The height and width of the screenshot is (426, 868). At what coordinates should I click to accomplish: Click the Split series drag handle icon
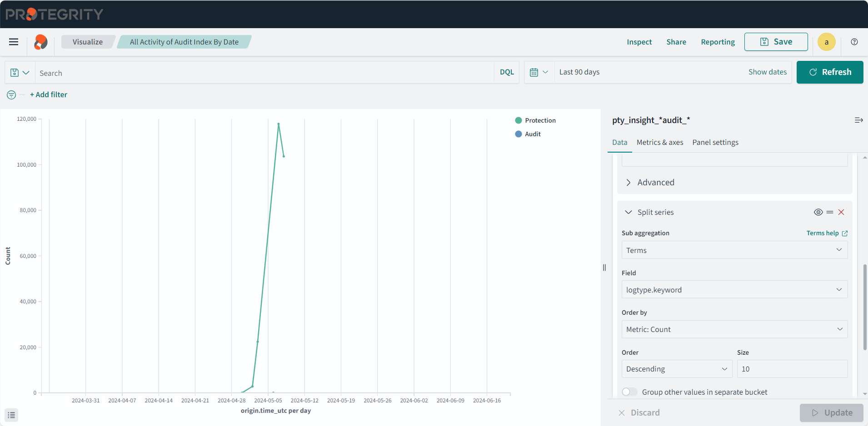pos(830,212)
